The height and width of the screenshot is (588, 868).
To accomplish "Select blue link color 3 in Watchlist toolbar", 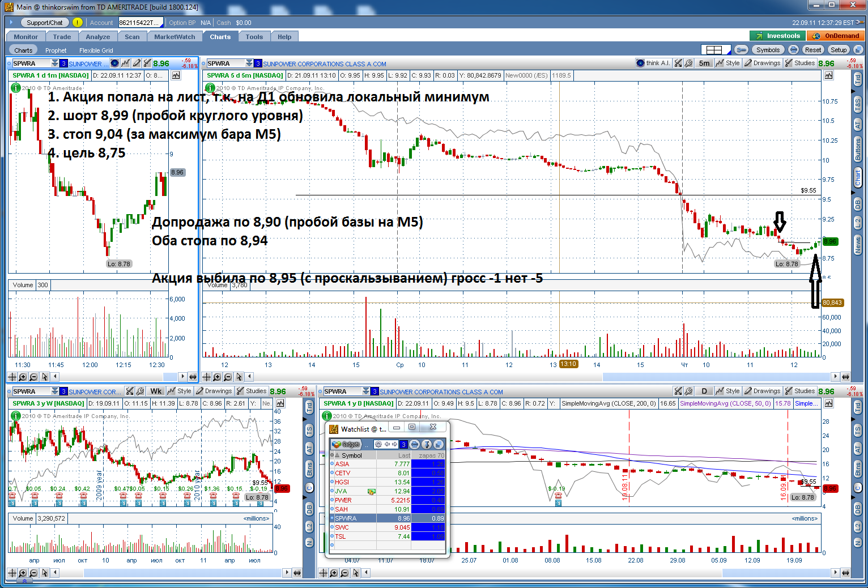I will [x=403, y=444].
